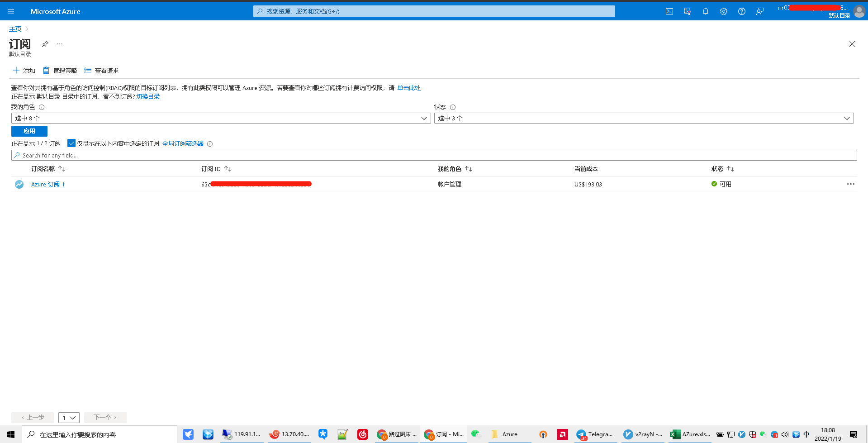The height and width of the screenshot is (443, 868).
Task: Open 管理策略 (manage policies)
Action: click(60, 70)
